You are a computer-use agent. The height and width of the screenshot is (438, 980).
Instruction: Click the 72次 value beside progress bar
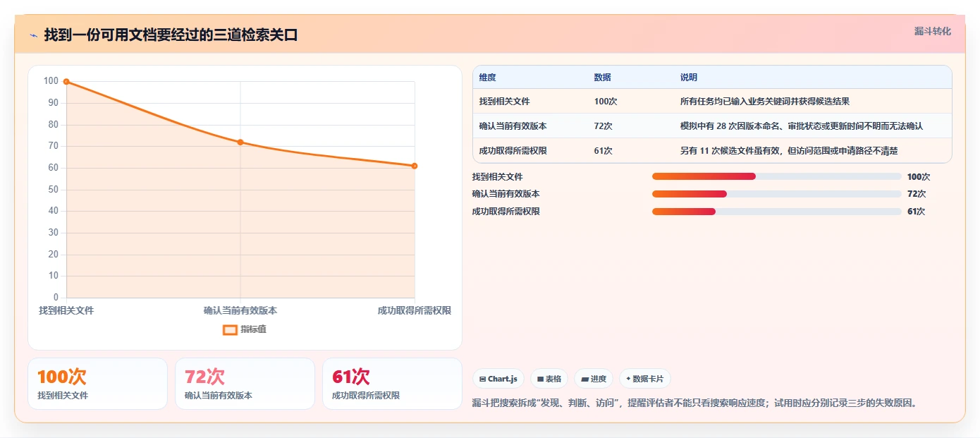[917, 194]
